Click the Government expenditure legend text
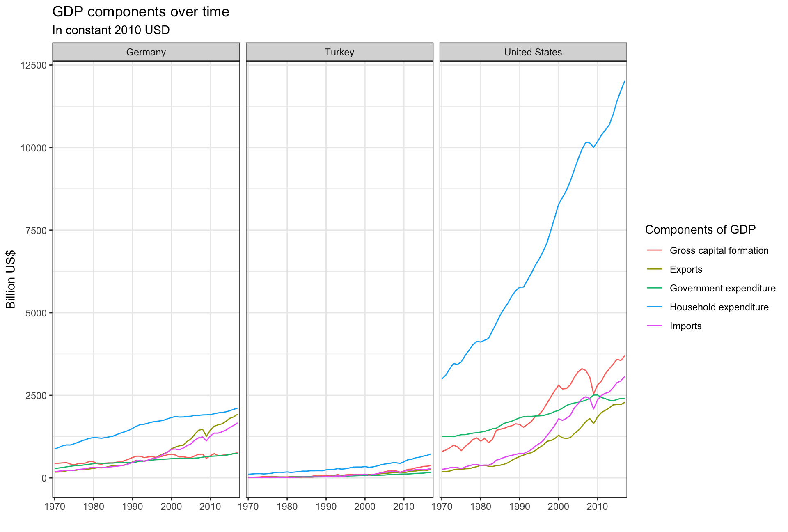 (x=722, y=288)
